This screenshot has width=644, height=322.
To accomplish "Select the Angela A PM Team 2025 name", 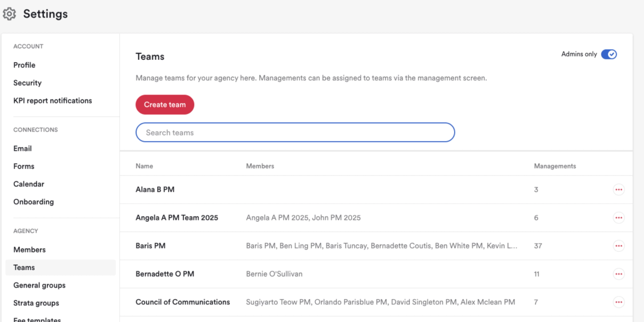I will pos(177,218).
